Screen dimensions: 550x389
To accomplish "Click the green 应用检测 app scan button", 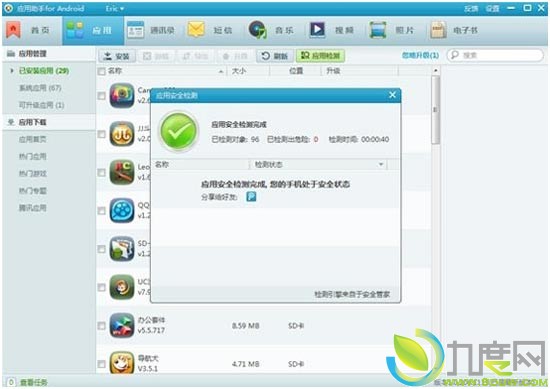I will 320,56.
